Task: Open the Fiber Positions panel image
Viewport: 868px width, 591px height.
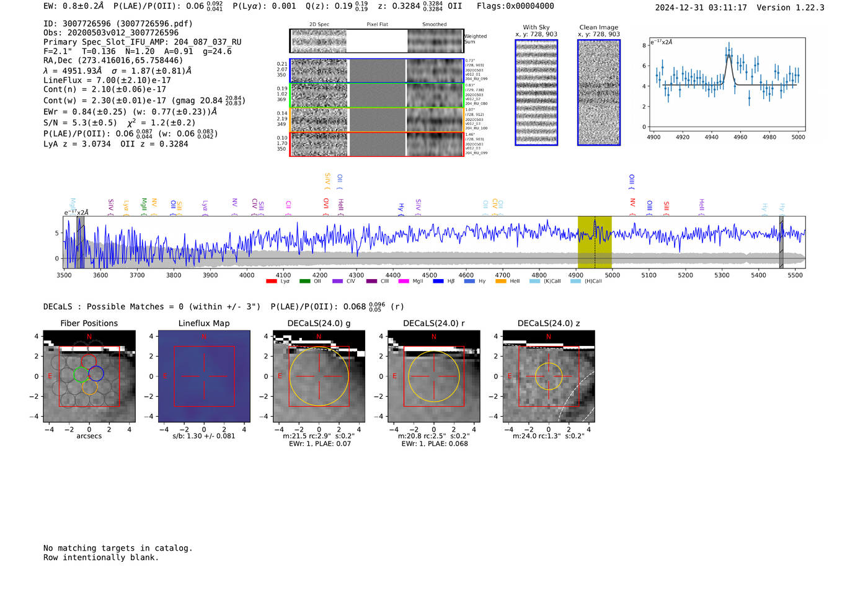Action: point(89,377)
